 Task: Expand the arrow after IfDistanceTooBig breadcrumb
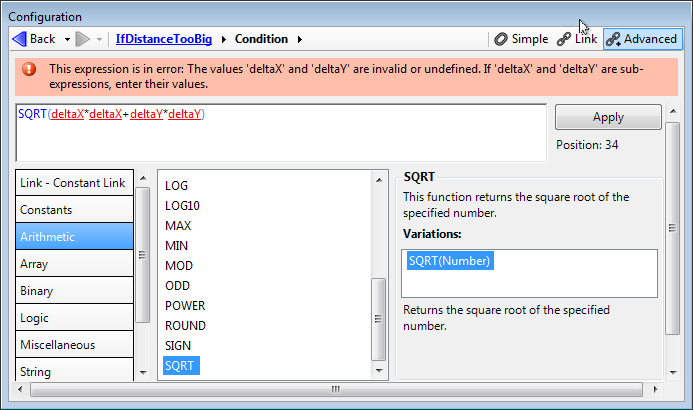click(x=224, y=39)
